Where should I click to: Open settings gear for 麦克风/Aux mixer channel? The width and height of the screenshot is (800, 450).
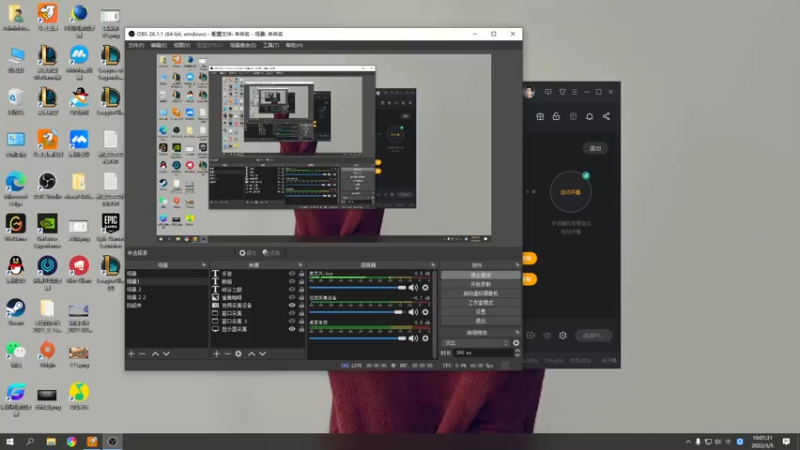[x=425, y=288]
